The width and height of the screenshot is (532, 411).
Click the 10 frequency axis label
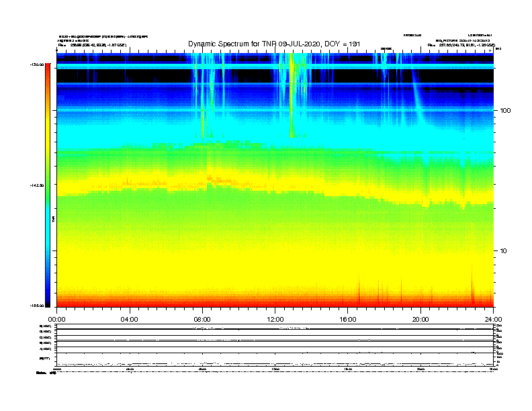point(504,251)
